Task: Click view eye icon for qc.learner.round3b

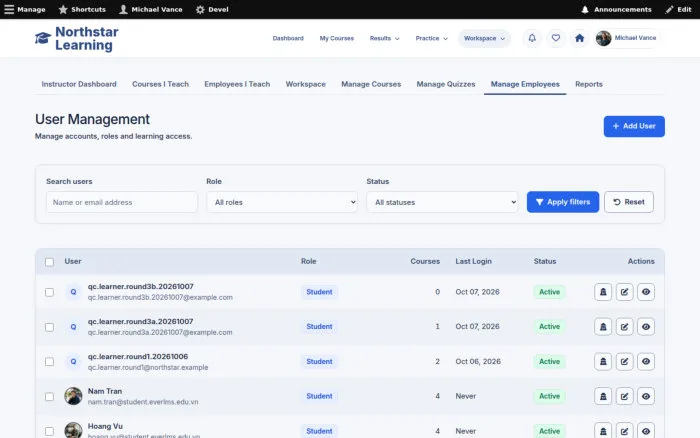Action: point(646,292)
